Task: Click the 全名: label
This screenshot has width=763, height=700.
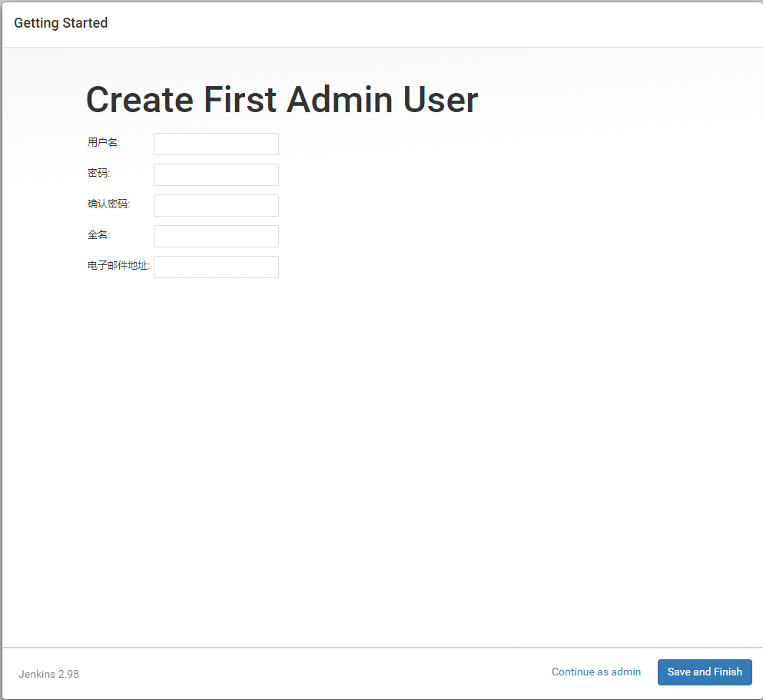Action: pos(99,234)
